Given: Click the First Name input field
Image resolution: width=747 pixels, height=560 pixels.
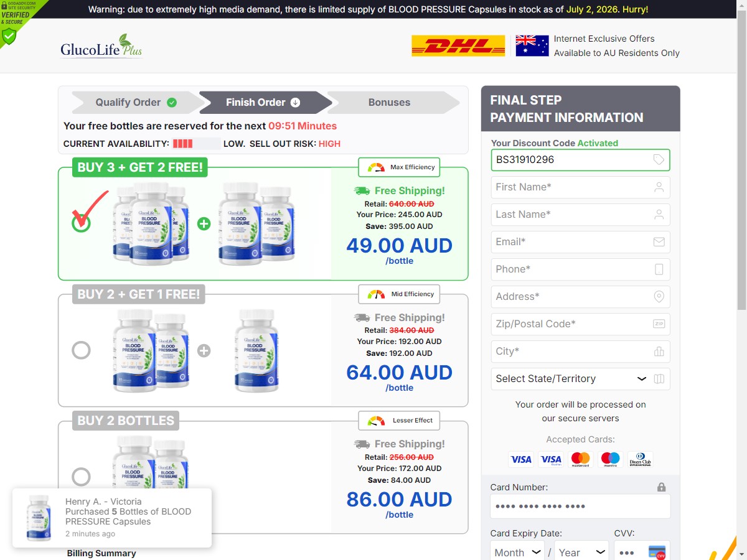Looking at the screenshot, I should pos(581,187).
